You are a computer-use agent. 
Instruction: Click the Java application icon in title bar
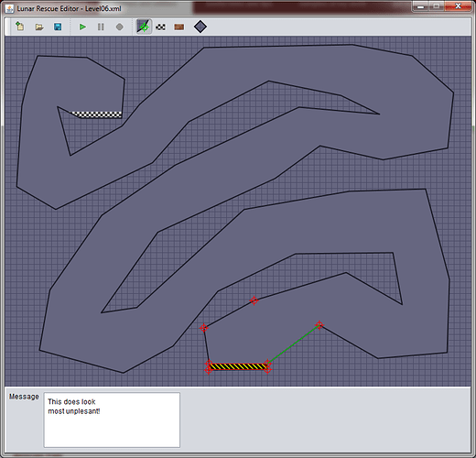click(x=9, y=8)
